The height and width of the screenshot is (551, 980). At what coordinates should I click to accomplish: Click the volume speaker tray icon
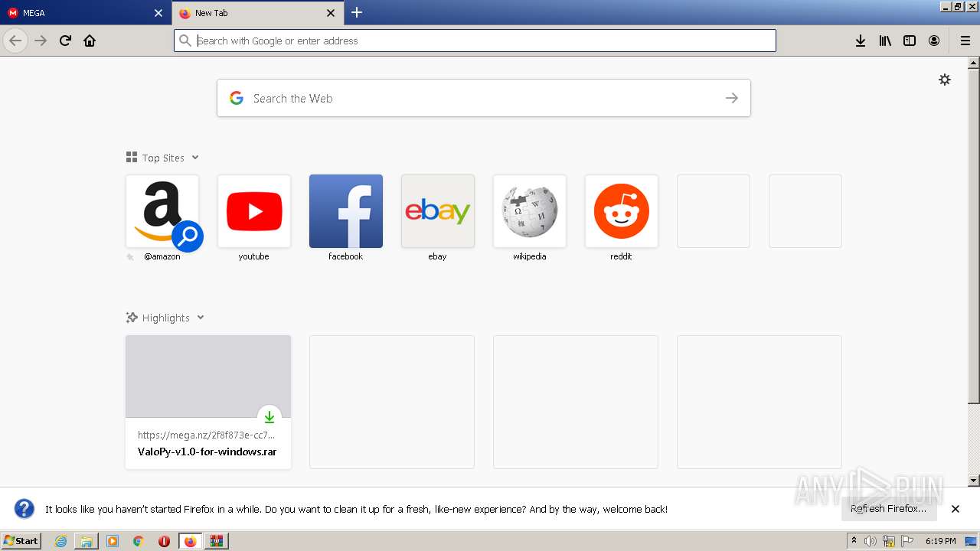pos(871,541)
